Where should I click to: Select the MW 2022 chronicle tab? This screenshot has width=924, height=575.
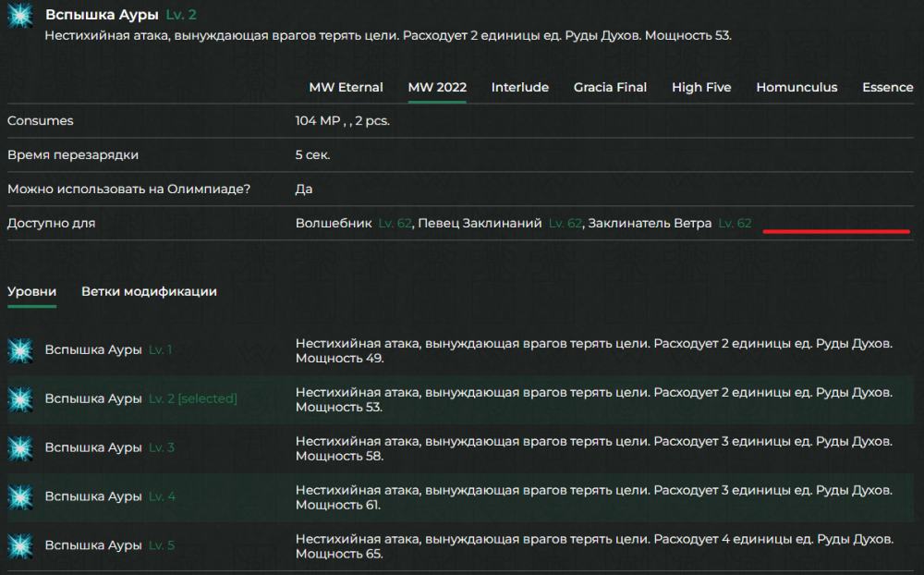(437, 88)
